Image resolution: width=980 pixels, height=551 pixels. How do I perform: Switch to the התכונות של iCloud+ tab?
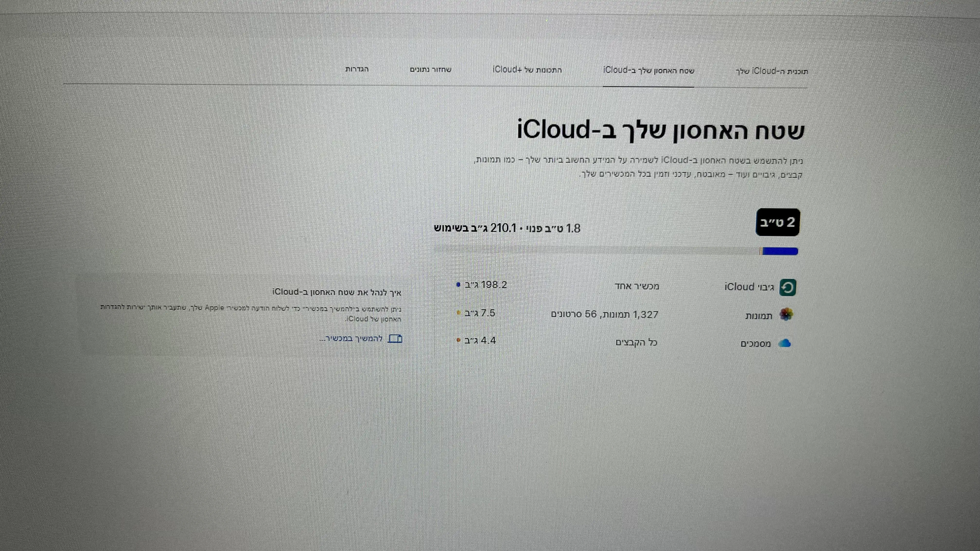(x=527, y=69)
